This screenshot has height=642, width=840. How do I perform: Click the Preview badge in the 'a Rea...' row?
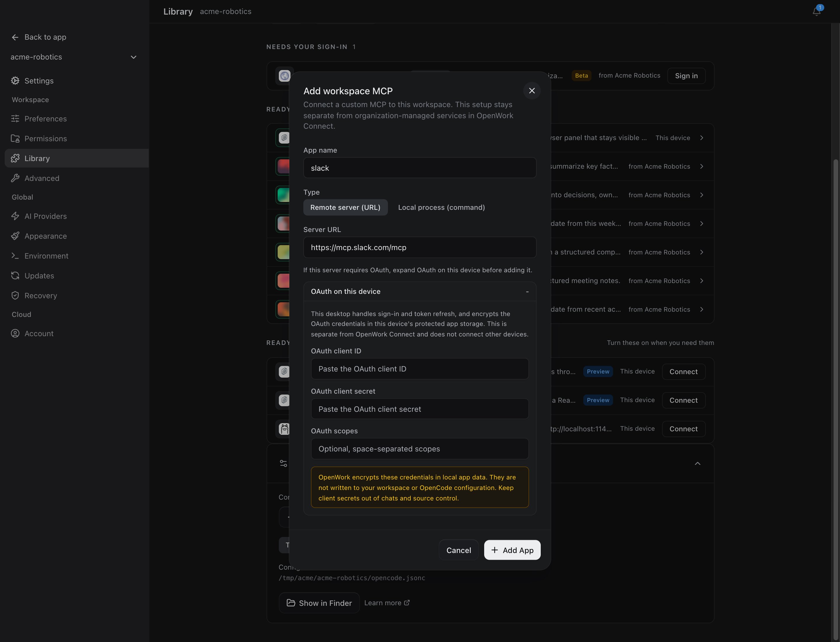598,400
